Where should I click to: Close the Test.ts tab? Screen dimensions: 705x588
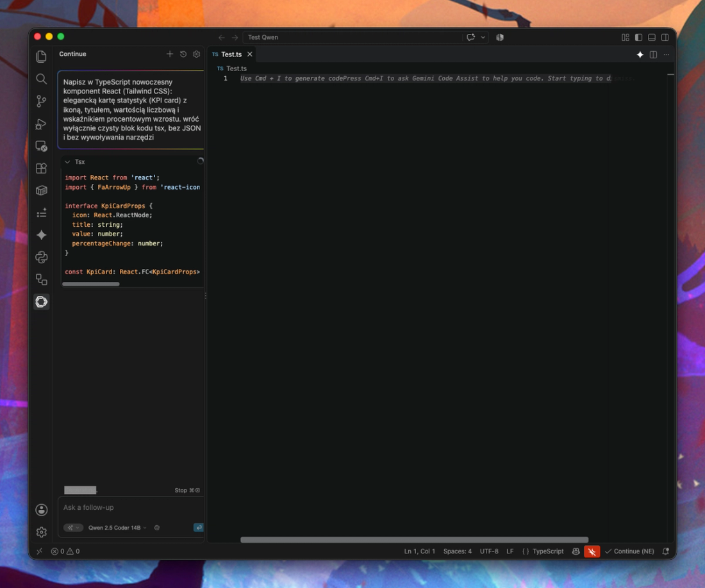249,54
